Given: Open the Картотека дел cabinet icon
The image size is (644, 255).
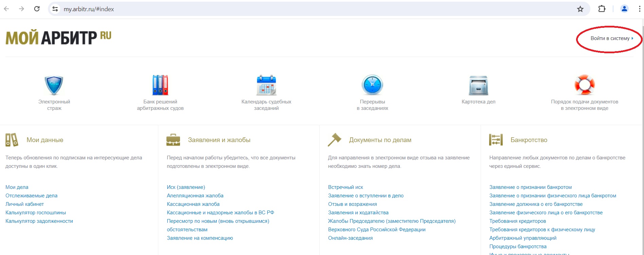Looking at the screenshot, I should tap(478, 85).
